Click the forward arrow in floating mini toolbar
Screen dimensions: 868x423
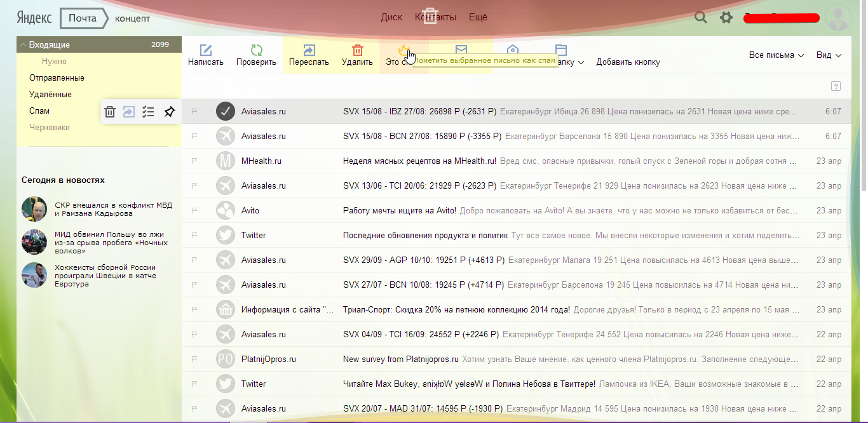(x=128, y=112)
